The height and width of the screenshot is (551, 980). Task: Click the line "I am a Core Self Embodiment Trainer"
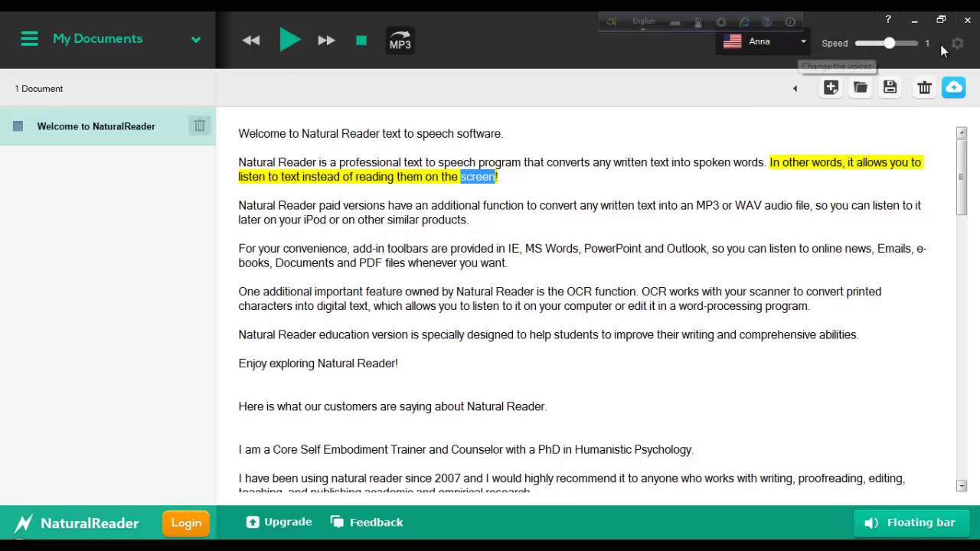pos(465,450)
